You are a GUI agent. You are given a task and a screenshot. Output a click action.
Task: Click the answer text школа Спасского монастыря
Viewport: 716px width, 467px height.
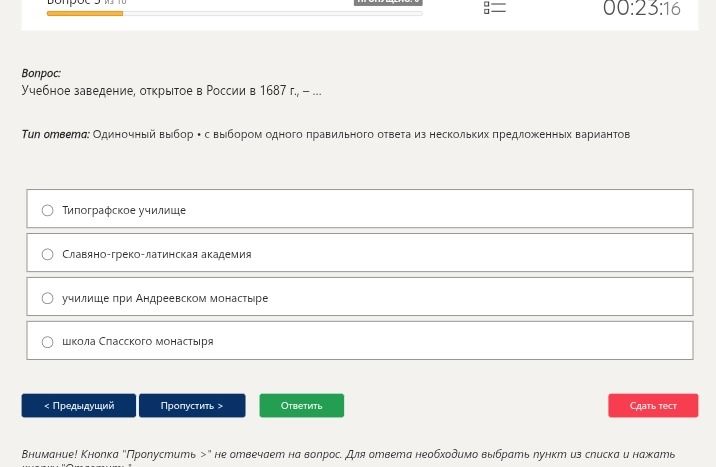click(138, 341)
